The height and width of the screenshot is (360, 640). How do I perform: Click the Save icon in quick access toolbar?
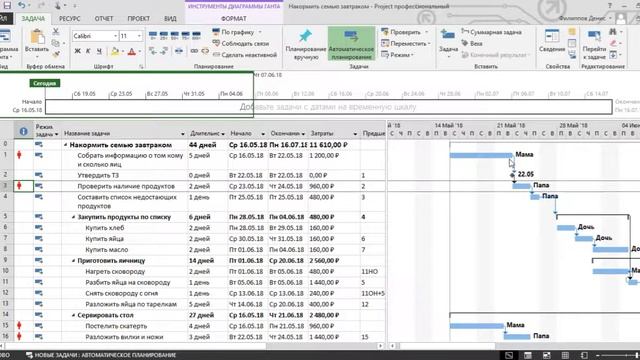(x=7, y=5)
